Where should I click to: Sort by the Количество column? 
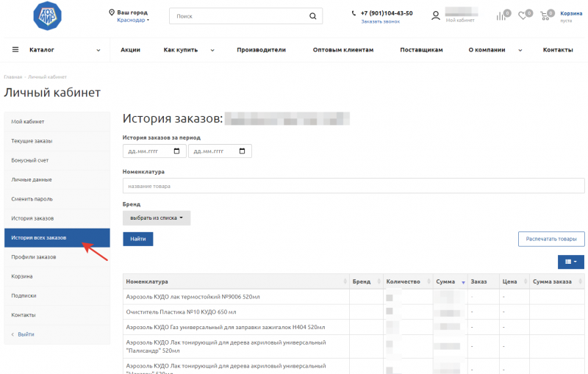(408, 281)
